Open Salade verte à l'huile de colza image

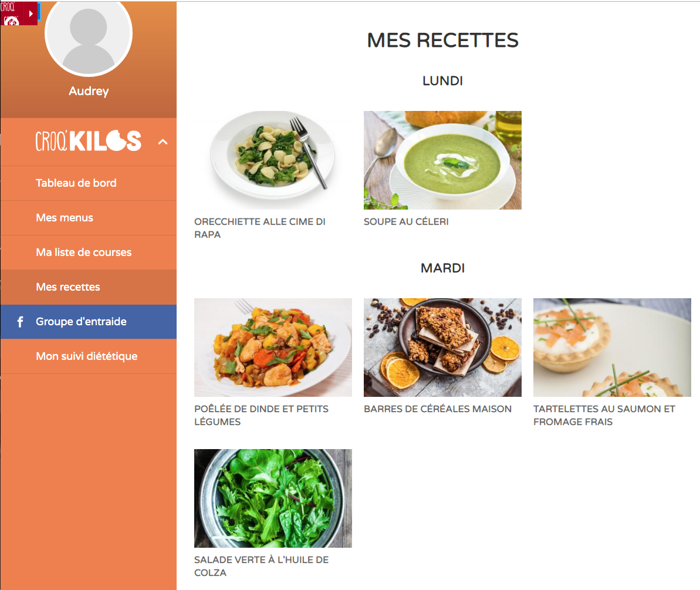[x=273, y=498]
